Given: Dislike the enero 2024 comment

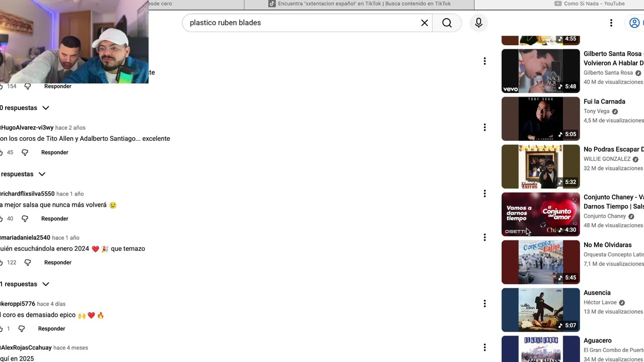Looking at the screenshot, I should pyautogui.click(x=28, y=262).
